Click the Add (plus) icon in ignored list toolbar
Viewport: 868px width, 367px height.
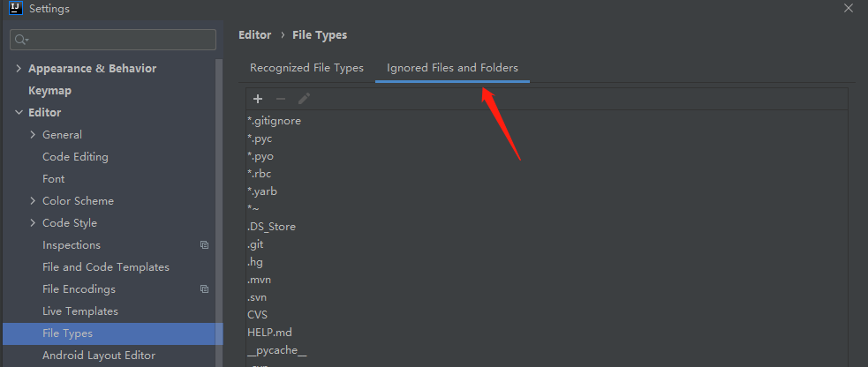[258, 99]
